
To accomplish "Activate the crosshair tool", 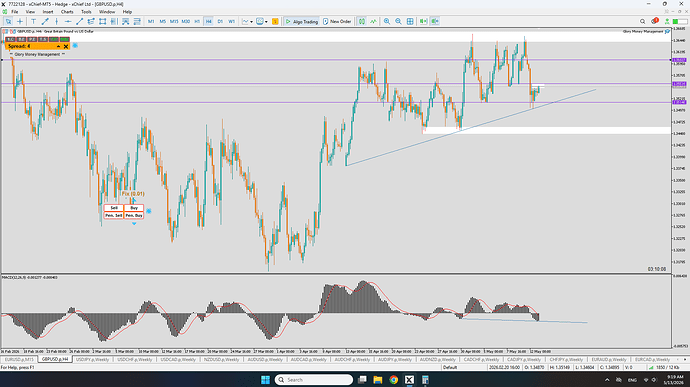I will (x=20, y=21).
